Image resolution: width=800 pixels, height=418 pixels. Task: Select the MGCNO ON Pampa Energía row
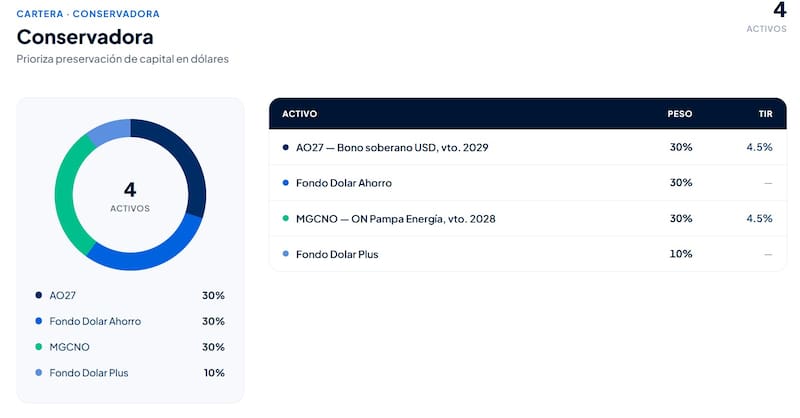click(528, 218)
